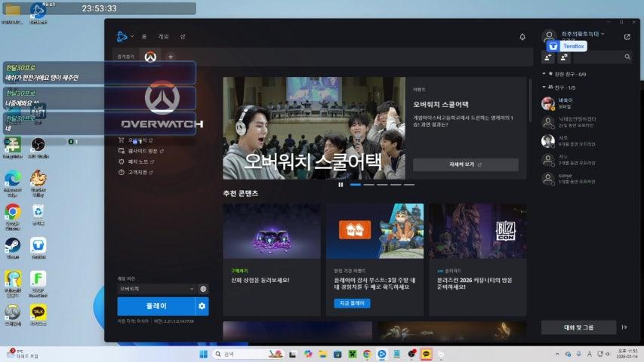Image resolution: width=644 pixels, height=362 pixels.
Task: Open game settings gear beside Play button
Action: (x=202, y=305)
